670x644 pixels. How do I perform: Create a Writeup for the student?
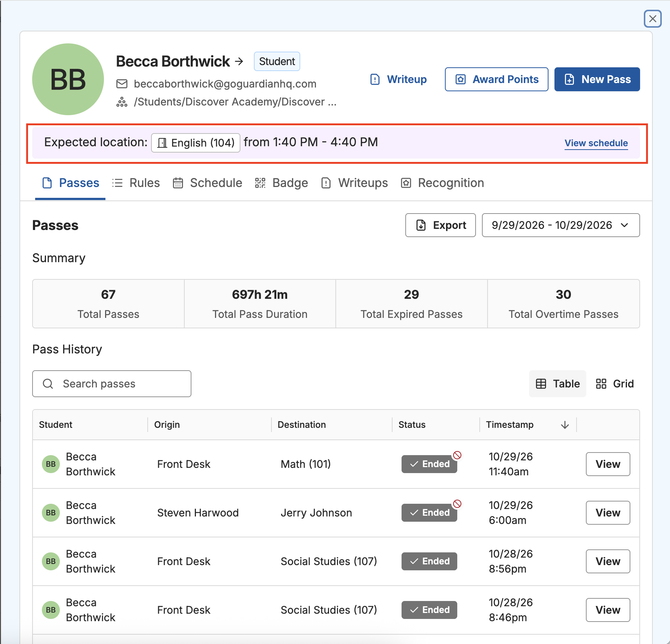(399, 79)
